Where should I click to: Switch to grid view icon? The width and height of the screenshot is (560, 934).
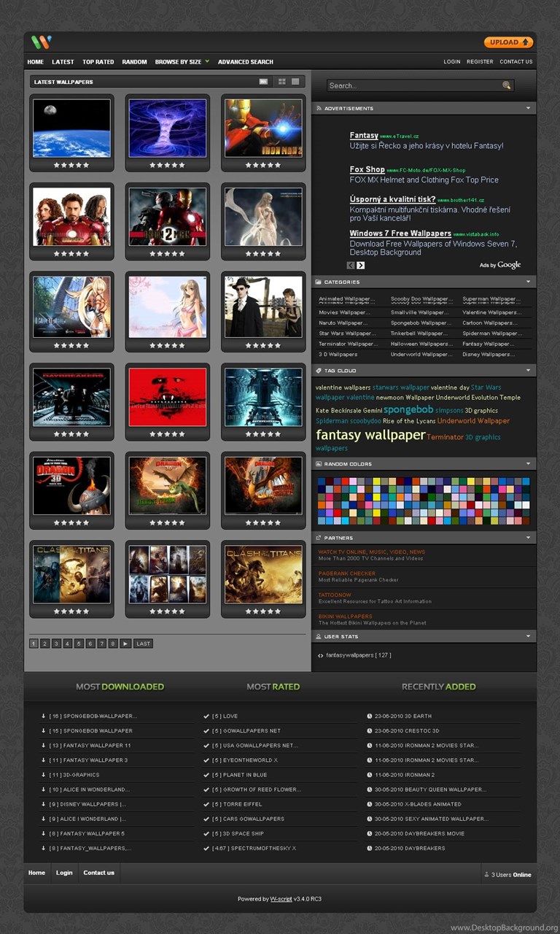(281, 82)
